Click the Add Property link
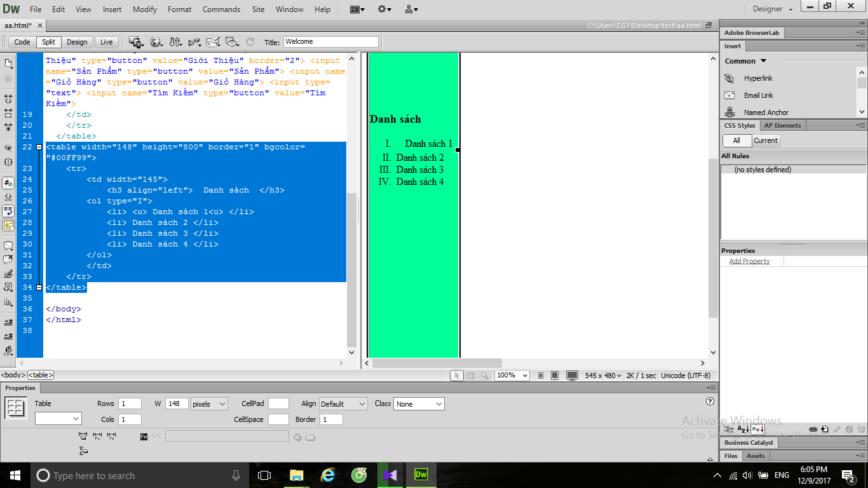 coord(749,261)
